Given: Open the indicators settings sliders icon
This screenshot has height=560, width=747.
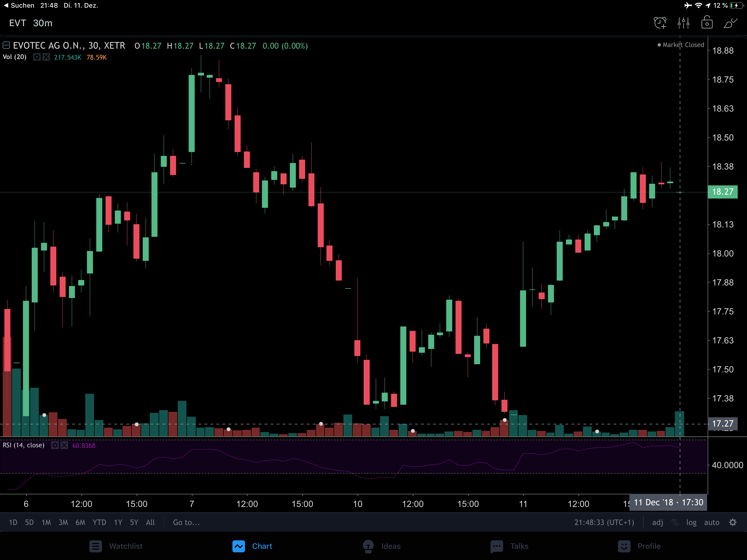Looking at the screenshot, I should 683,23.
